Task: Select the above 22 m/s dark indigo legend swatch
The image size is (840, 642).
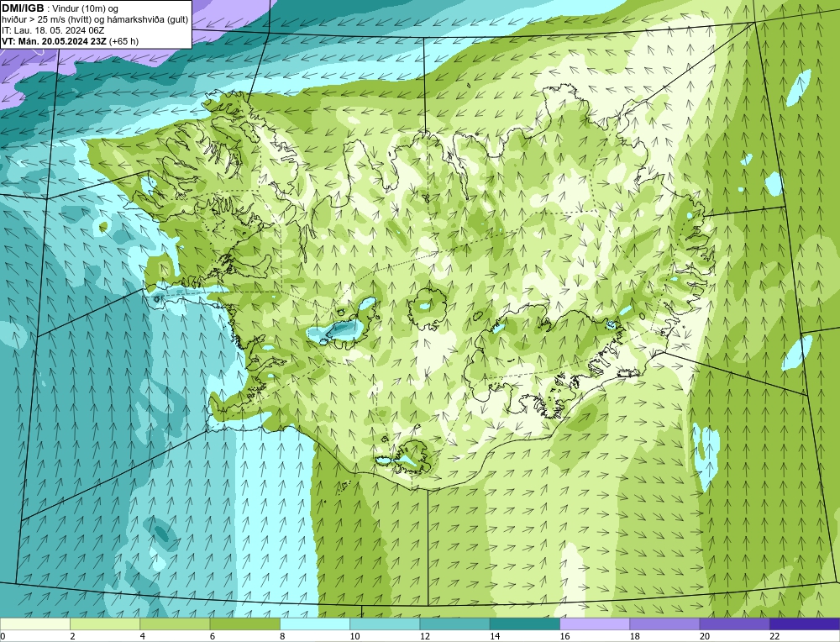Action: coord(804,624)
